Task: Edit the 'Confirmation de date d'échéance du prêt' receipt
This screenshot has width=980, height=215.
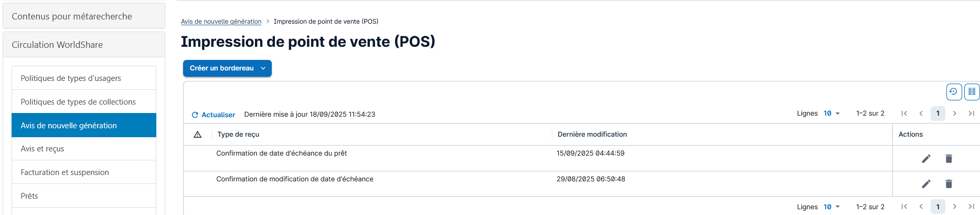Action: [926, 159]
